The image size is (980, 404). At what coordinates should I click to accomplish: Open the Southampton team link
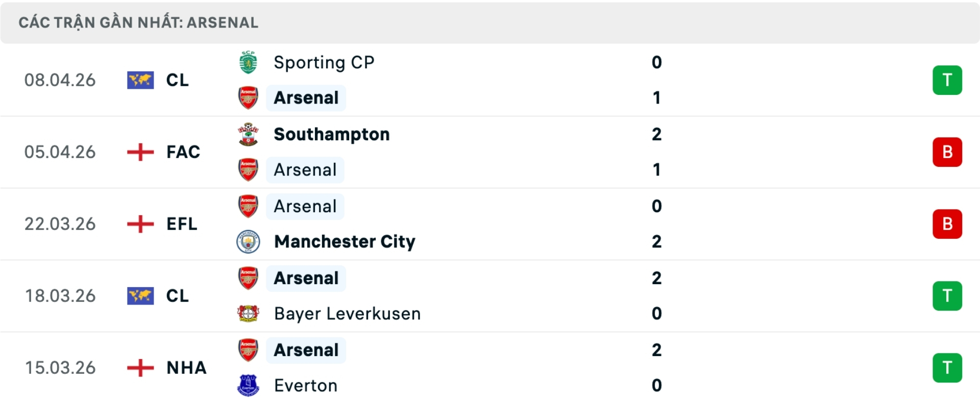pos(331,134)
